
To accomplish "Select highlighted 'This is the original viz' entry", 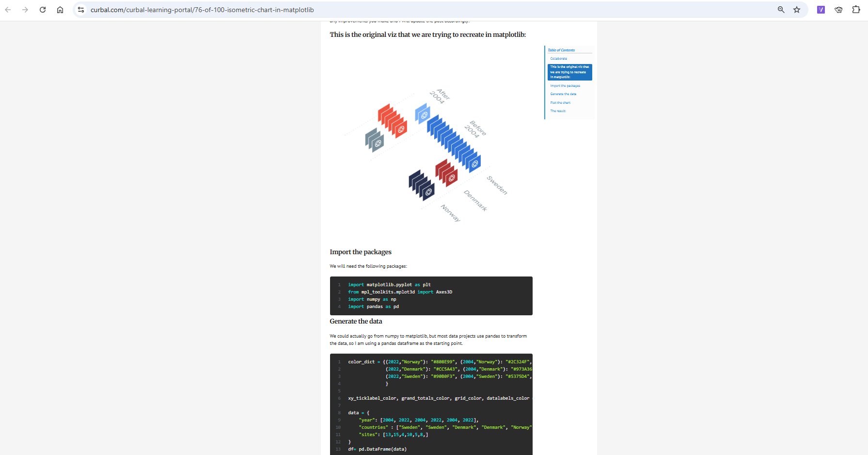I will click(569, 72).
